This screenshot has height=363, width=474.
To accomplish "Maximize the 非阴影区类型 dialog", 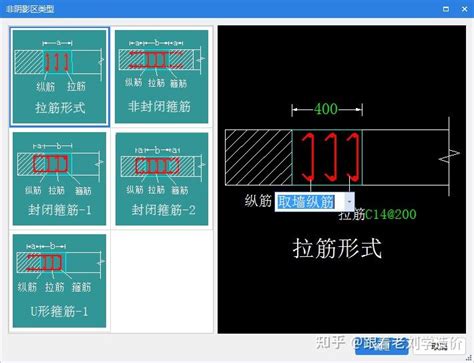I will tap(446, 9).
